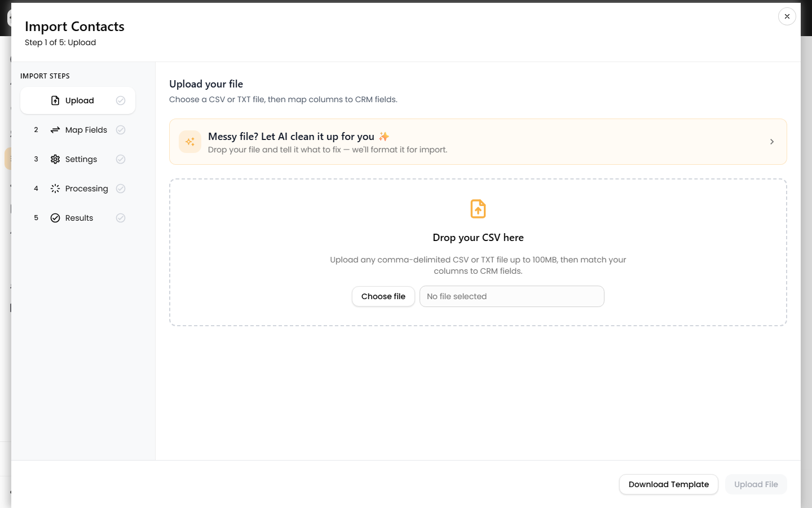
Task: Click the Processing status check icon
Action: [121, 189]
